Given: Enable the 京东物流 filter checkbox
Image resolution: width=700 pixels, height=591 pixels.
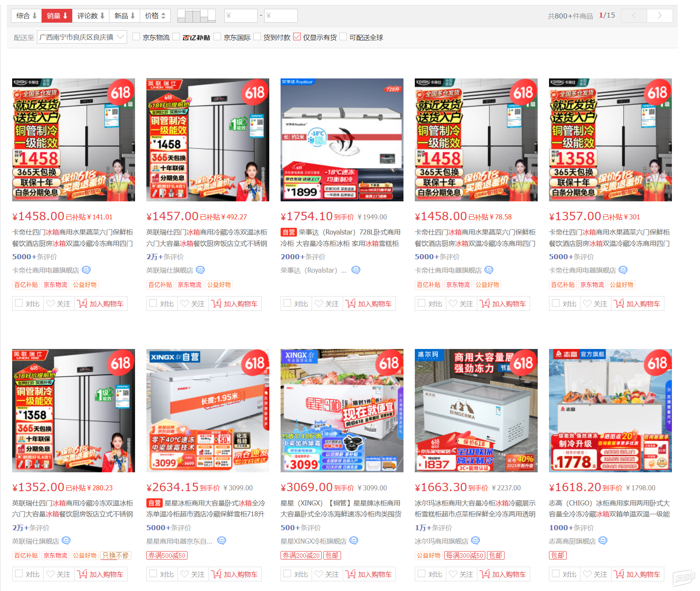Looking at the screenshot, I should pos(136,37).
